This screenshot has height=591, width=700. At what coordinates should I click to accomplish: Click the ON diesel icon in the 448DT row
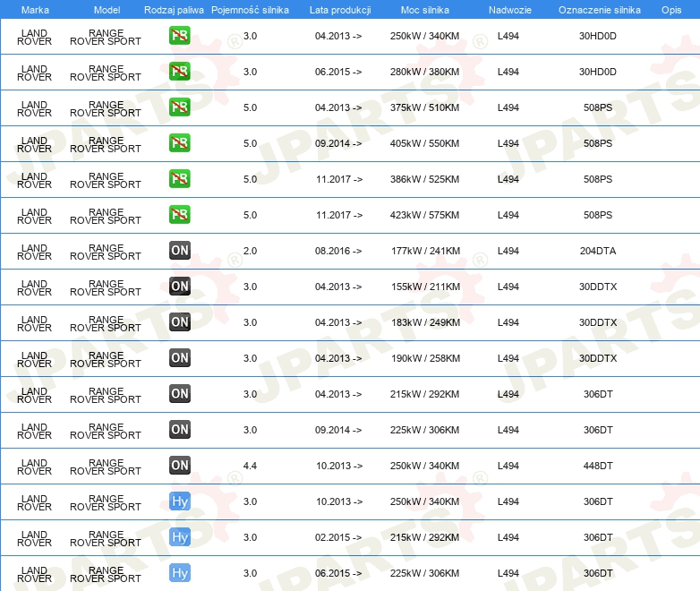click(x=180, y=466)
